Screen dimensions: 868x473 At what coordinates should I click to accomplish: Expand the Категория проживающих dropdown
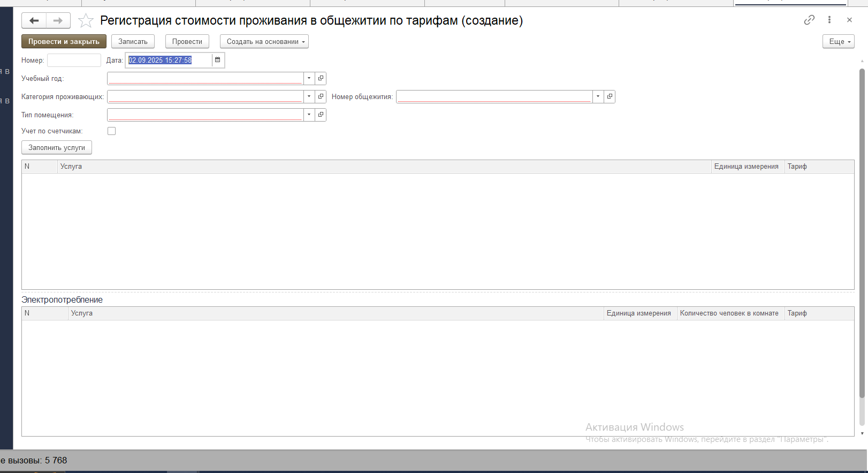pos(309,96)
